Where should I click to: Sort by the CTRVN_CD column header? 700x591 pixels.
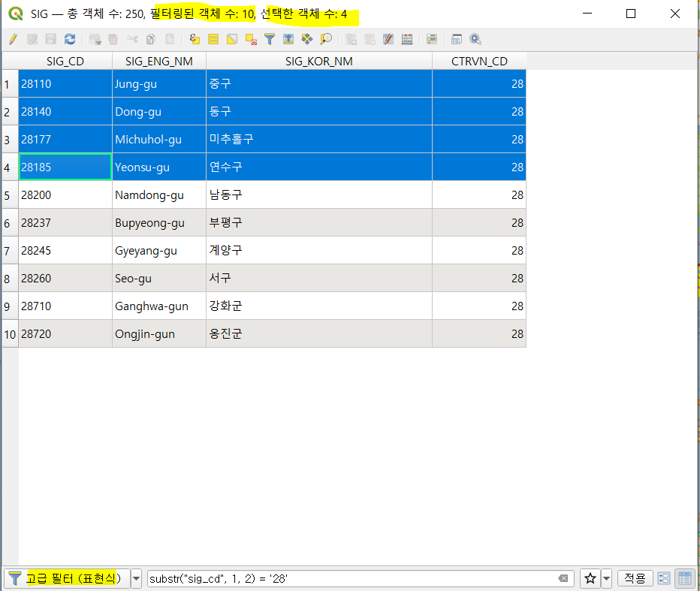click(479, 61)
